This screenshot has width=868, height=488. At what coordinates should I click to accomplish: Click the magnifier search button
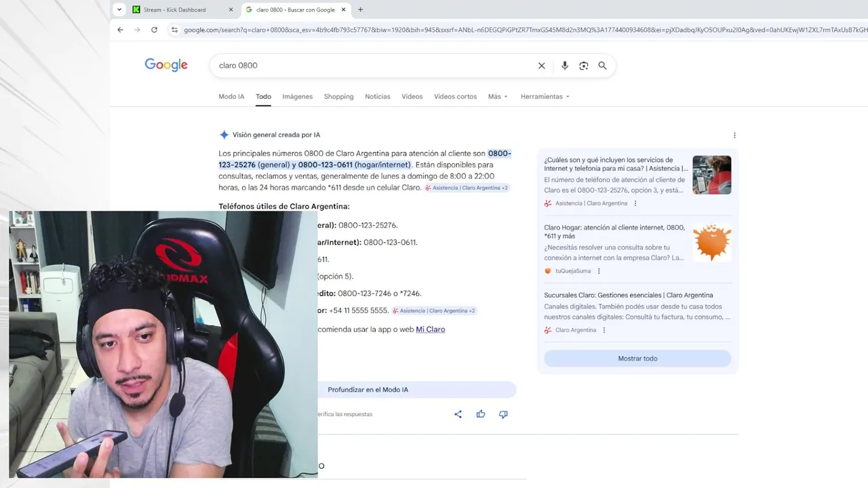602,66
